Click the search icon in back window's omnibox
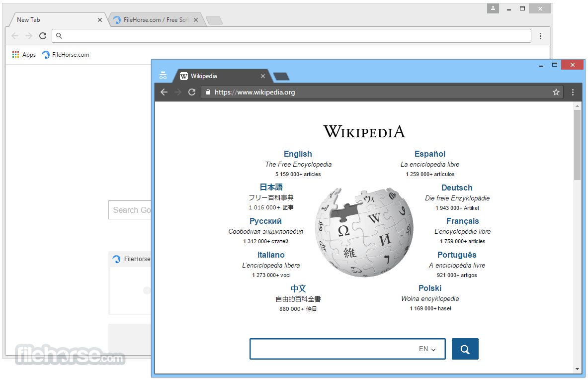Screen dimensions: 588x380 point(59,36)
